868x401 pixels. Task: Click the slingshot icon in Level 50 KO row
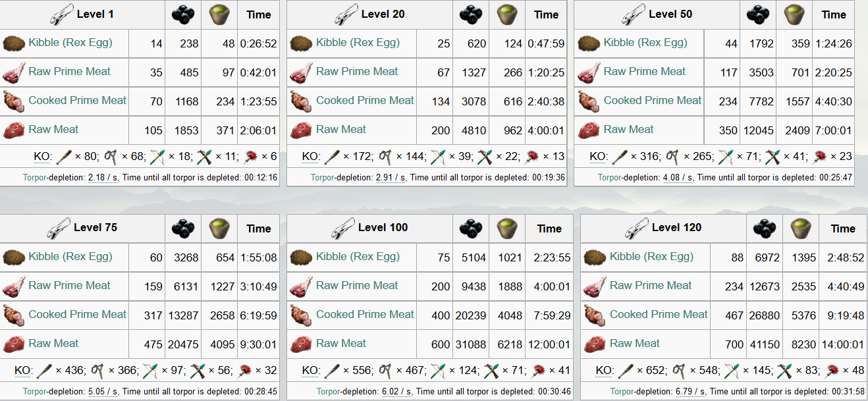pyautogui.click(x=671, y=157)
